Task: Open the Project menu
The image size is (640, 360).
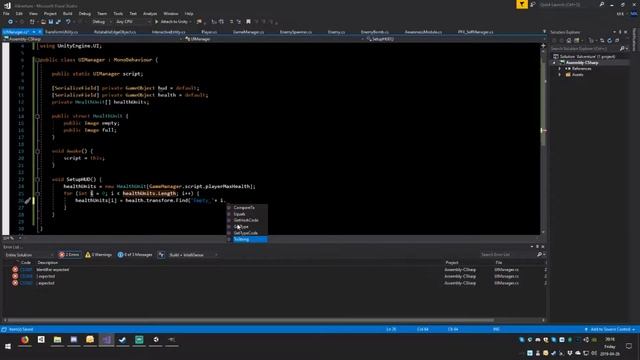Action: click(x=50, y=13)
